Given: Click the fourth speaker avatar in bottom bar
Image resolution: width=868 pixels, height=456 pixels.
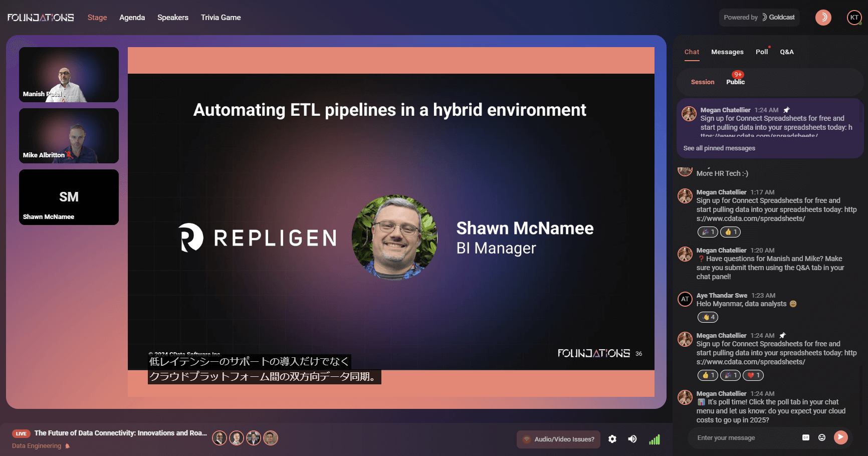Looking at the screenshot, I should pyautogui.click(x=271, y=438).
